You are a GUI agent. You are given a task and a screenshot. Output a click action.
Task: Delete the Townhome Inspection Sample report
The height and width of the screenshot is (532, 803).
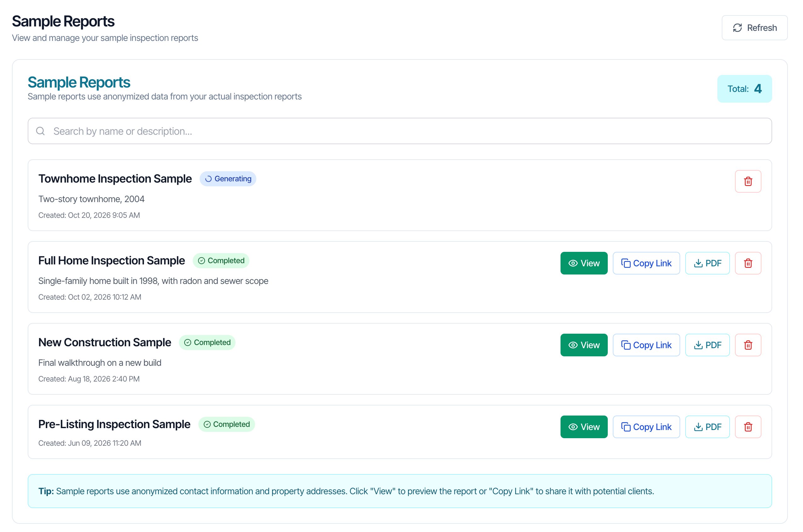[x=748, y=181]
